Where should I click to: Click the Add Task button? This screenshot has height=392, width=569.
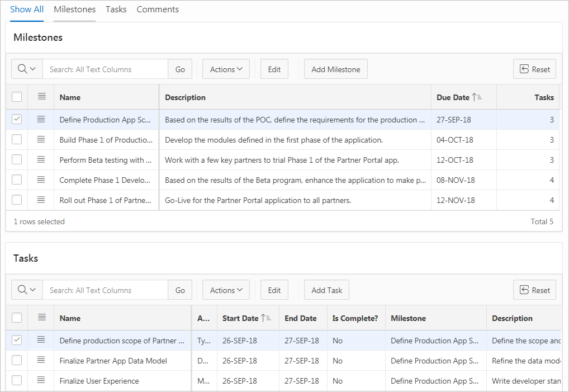tap(326, 290)
